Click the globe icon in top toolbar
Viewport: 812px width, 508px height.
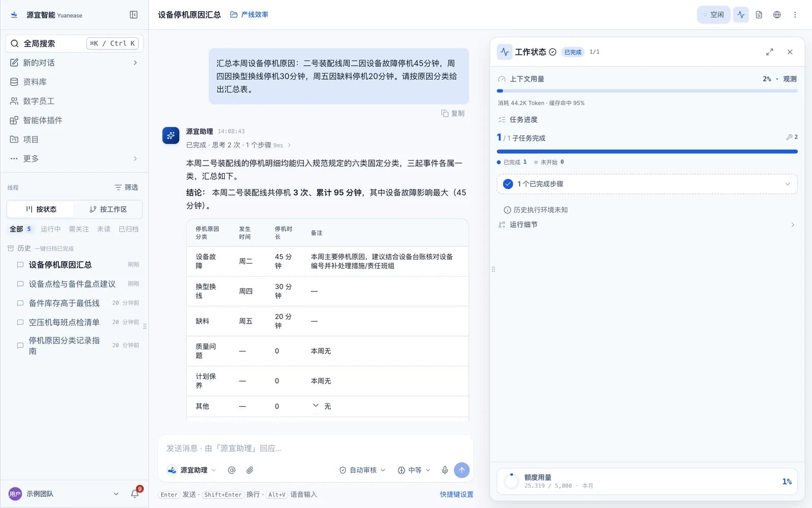[777, 15]
